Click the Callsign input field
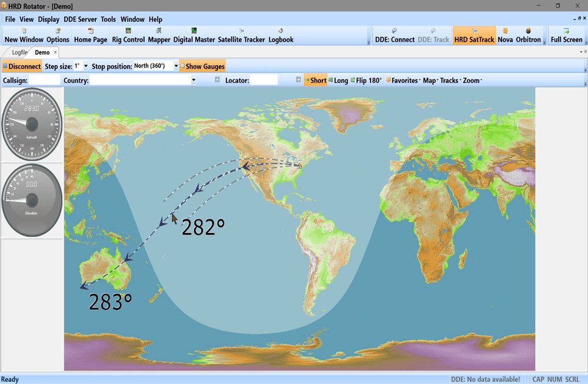 point(44,80)
